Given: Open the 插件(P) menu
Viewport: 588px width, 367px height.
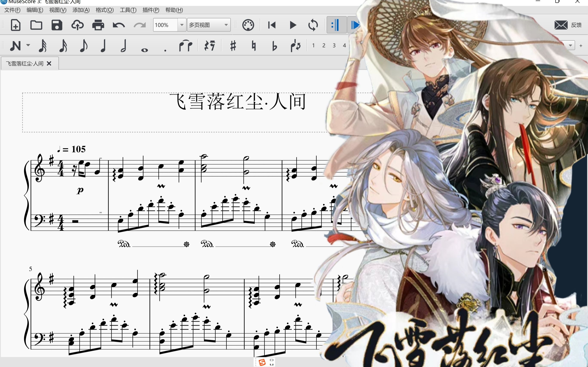Looking at the screenshot, I should tap(151, 10).
